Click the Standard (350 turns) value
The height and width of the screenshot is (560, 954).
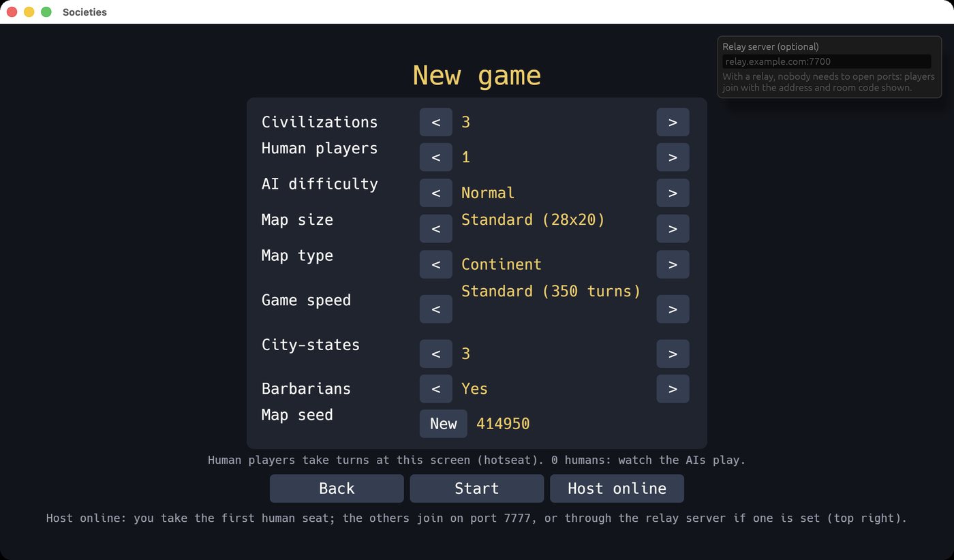(551, 292)
